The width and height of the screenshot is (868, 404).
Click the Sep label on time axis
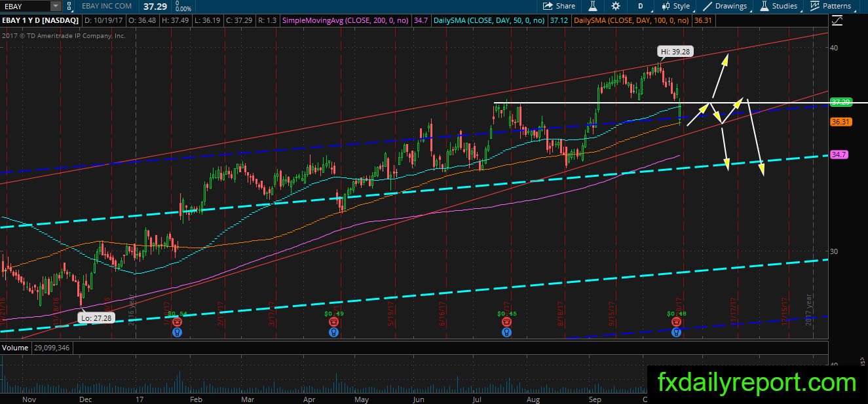(595, 399)
